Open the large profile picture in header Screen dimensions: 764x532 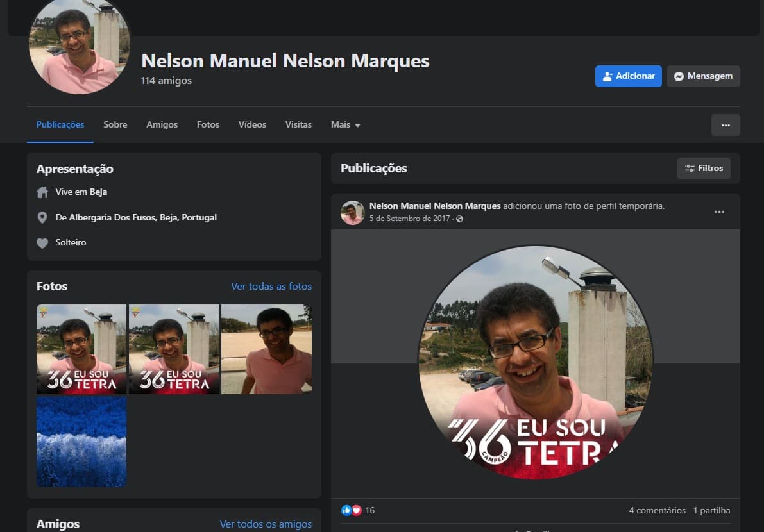click(x=80, y=45)
